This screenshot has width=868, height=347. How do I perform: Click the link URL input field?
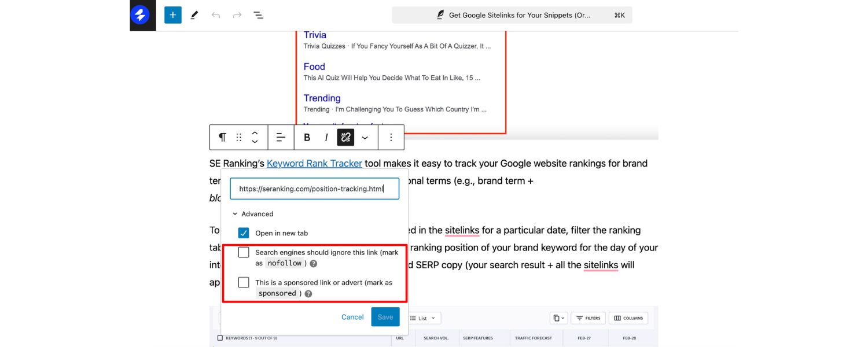pyautogui.click(x=314, y=189)
